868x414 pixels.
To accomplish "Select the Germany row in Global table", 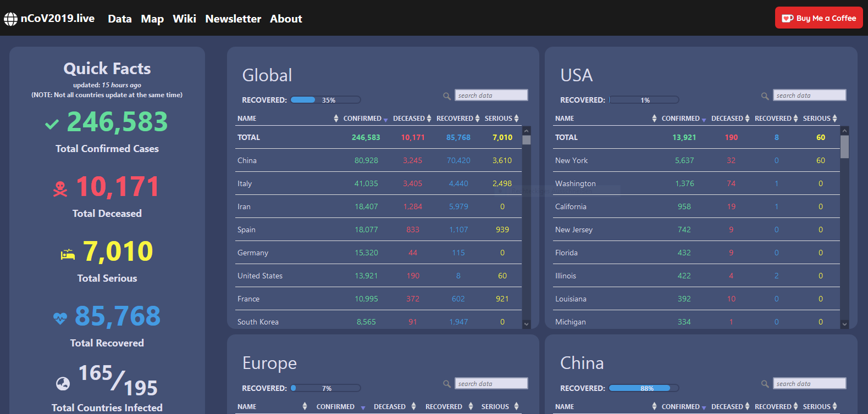I will (378, 253).
